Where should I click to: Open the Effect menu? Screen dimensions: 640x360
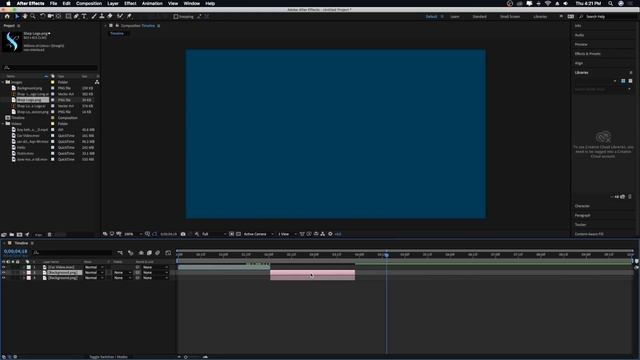point(130,3)
